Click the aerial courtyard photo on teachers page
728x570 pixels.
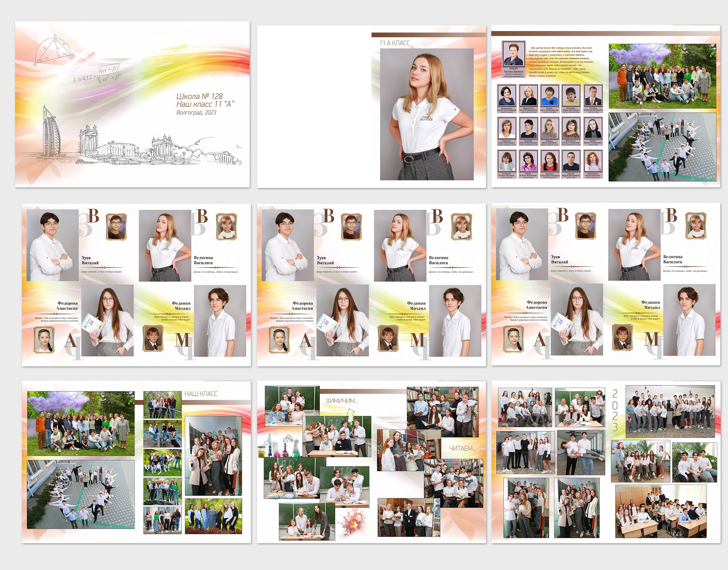click(662, 147)
